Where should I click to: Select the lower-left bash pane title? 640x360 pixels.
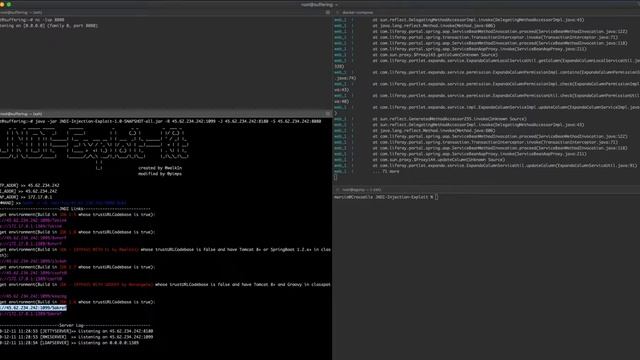coord(21,114)
